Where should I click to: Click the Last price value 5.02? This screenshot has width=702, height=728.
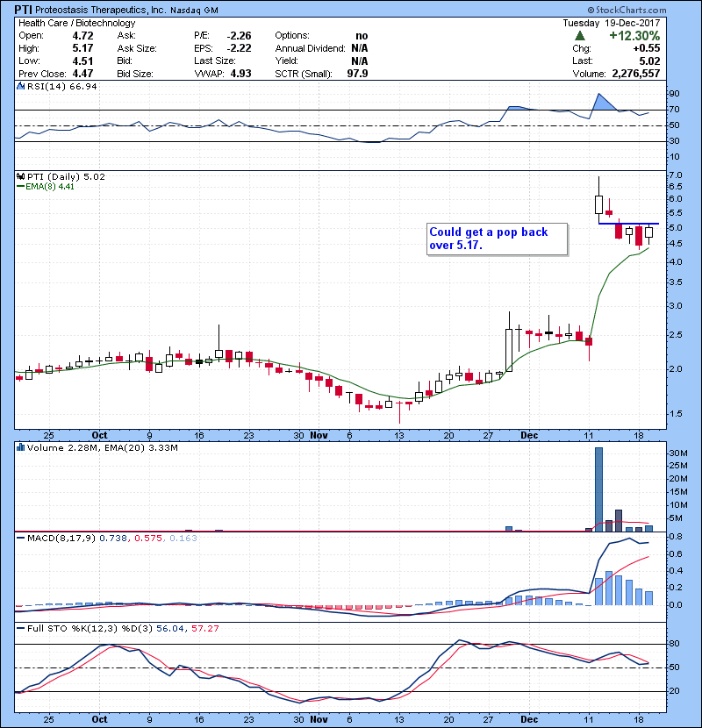click(x=649, y=61)
